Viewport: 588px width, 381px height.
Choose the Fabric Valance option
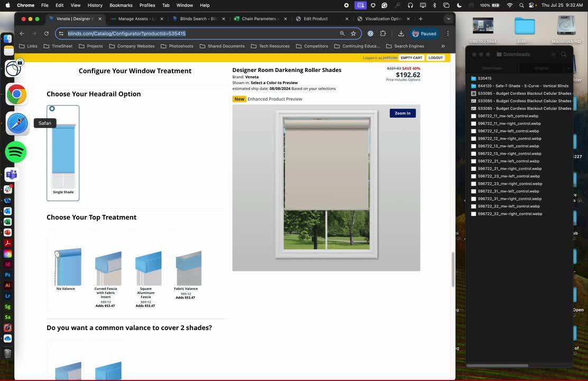pos(186,274)
